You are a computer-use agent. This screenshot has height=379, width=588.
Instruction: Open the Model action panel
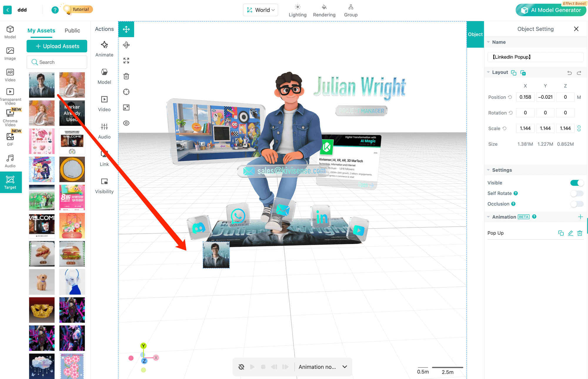pos(104,76)
